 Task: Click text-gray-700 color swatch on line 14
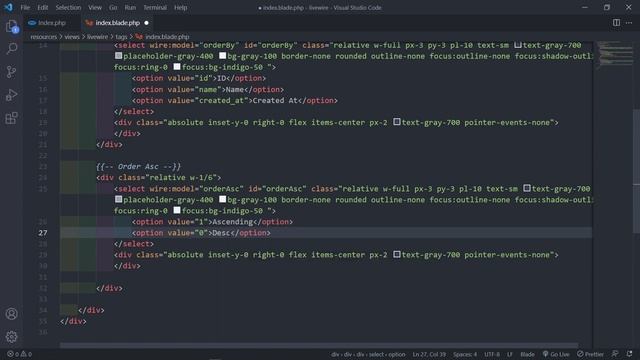pos(518,45)
